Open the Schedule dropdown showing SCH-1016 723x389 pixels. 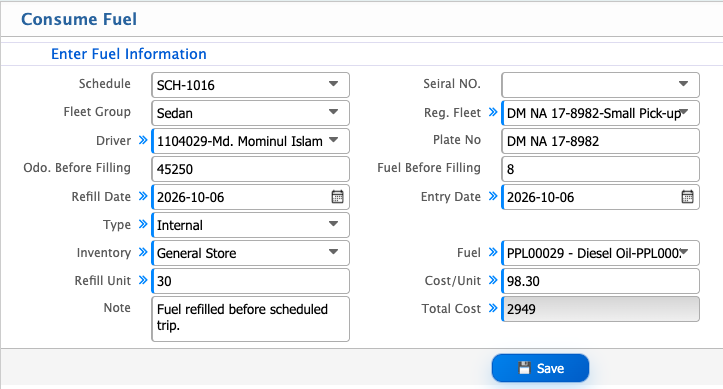click(250, 85)
